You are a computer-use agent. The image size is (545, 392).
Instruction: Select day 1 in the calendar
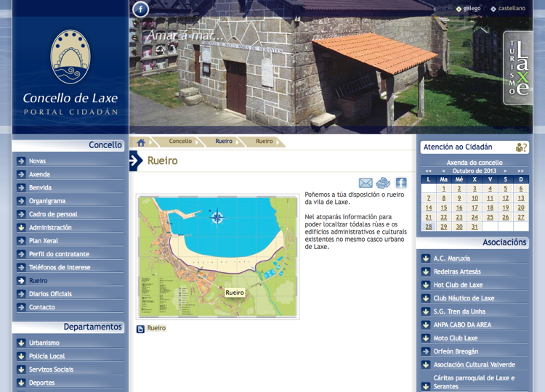tap(444, 189)
